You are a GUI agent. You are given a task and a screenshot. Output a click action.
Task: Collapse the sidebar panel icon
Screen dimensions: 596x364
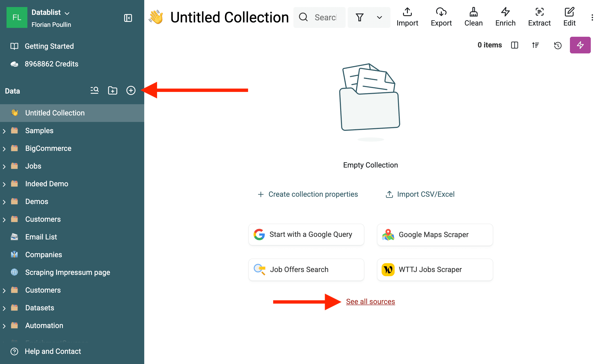128,18
